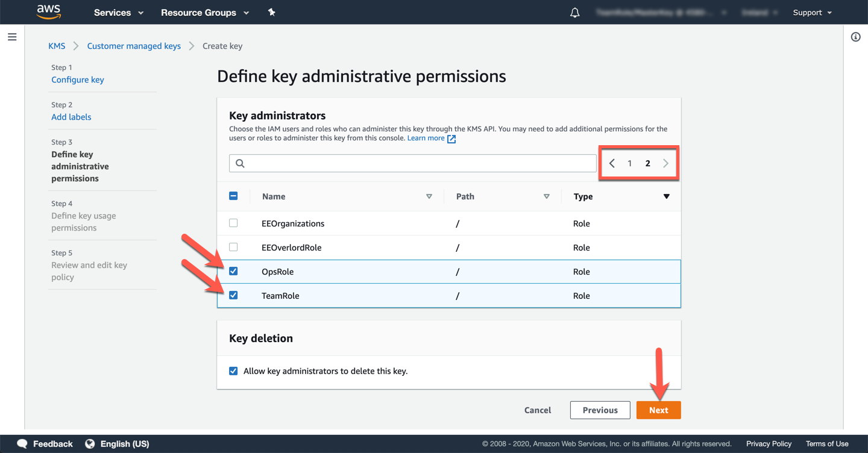This screenshot has height=453, width=868.
Task: Open the notifications bell
Action: 574,13
